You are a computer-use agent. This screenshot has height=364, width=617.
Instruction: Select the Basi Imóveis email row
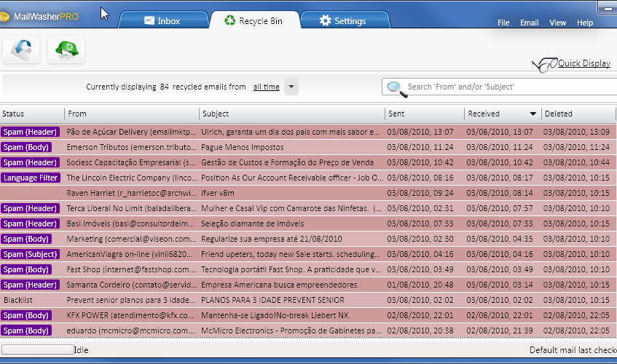pyautogui.click(x=307, y=223)
